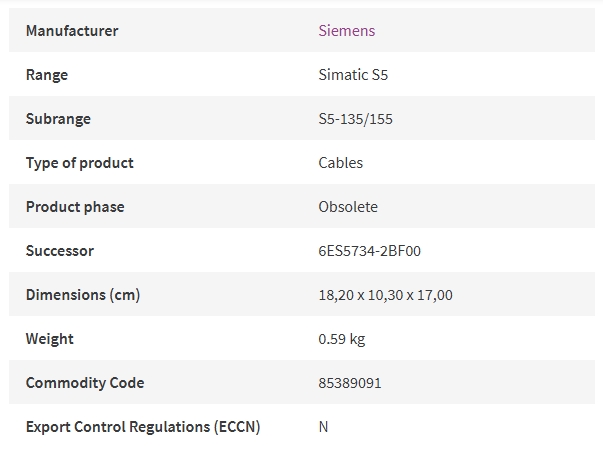This screenshot has height=451, width=603.
Task: Select the Weight label
Action: 50,339
